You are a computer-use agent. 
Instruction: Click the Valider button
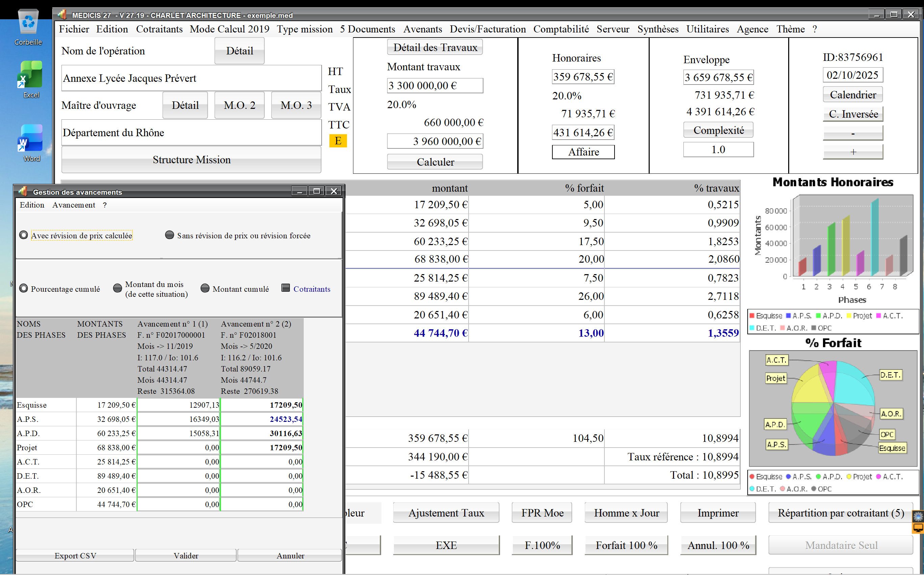pyautogui.click(x=186, y=556)
